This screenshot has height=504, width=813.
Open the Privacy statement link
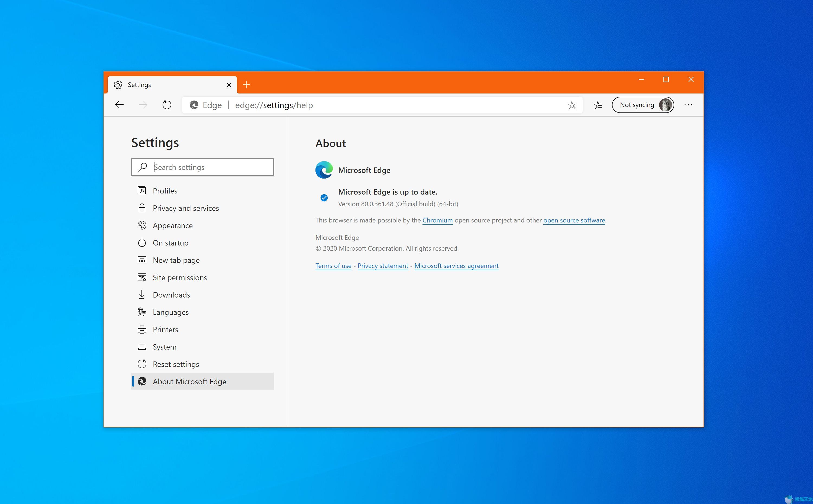(x=383, y=266)
